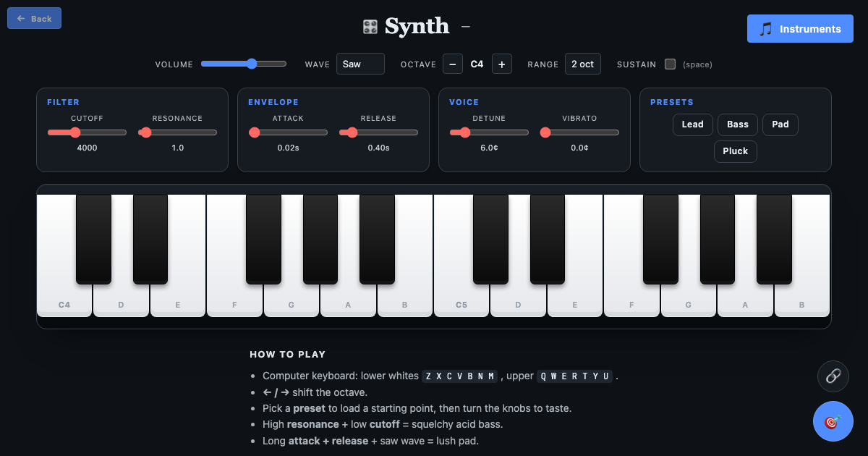Screen dimensions: 868x456
Task: Click the ENVELOPE panel heading
Action: pos(273,102)
